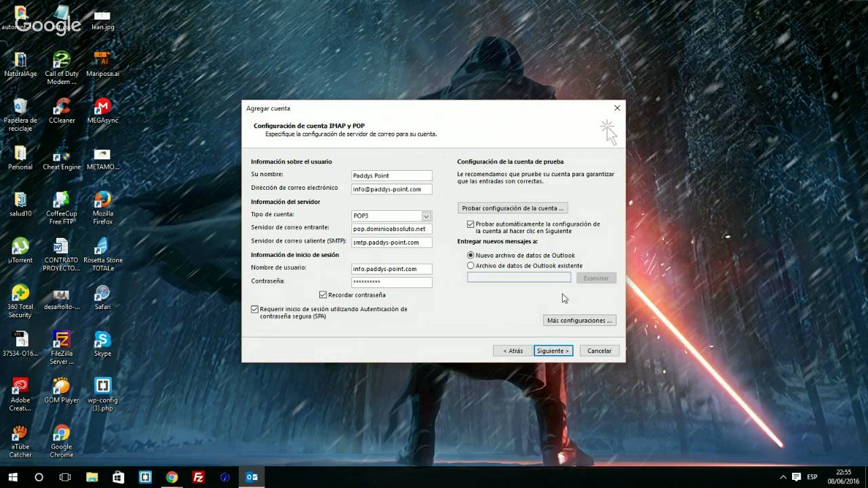
Task: Proceed with the Siguiente button
Action: click(553, 350)
